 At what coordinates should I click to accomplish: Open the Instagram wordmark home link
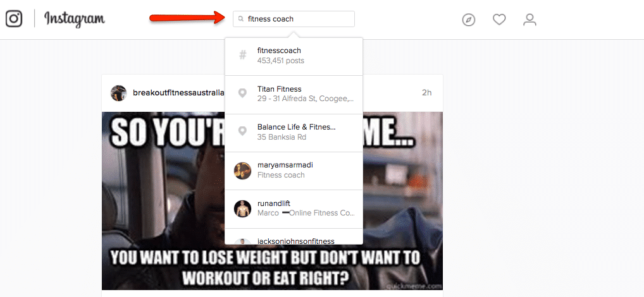75,19
